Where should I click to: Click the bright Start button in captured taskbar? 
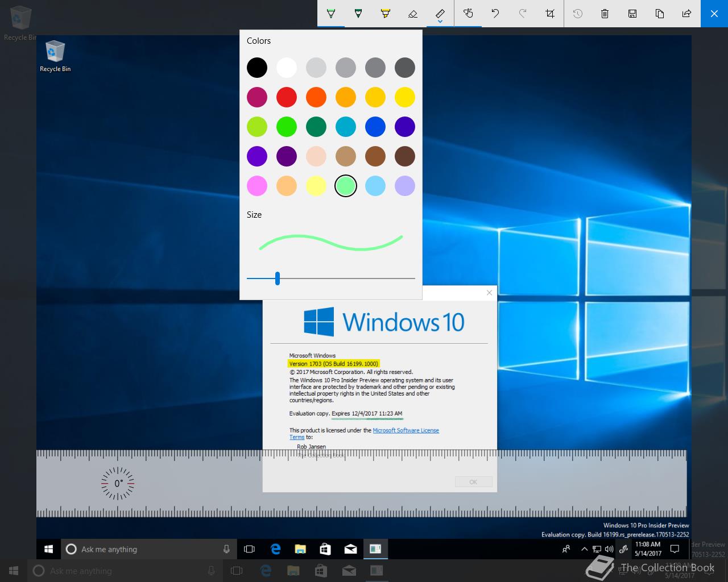click(49, 549)
